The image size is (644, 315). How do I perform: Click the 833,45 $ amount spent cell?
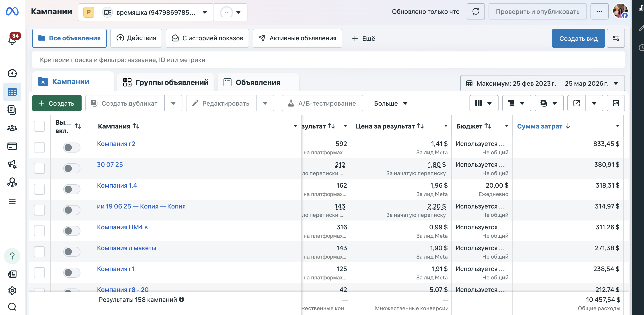click(606, 143)
